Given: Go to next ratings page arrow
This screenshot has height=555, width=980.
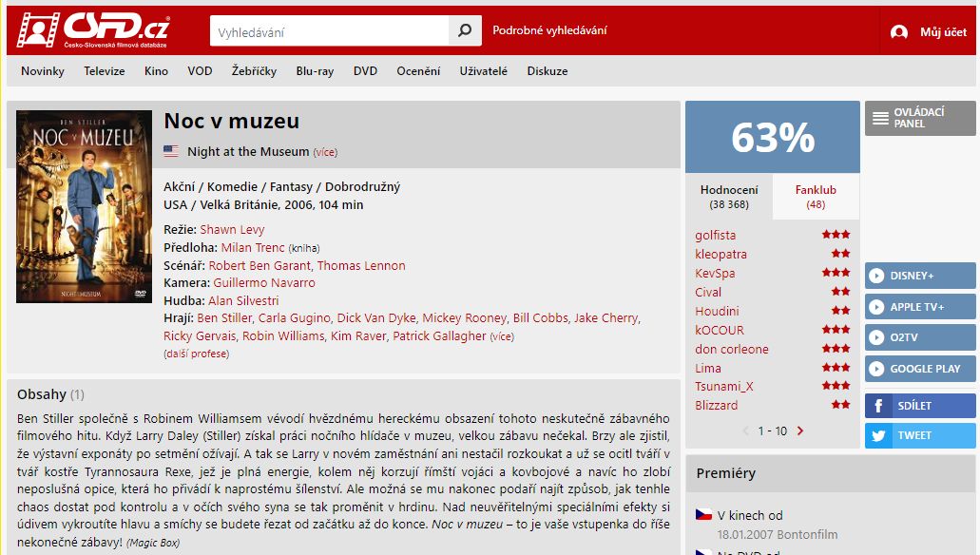Looking at the screenshot, I should 800,431.
